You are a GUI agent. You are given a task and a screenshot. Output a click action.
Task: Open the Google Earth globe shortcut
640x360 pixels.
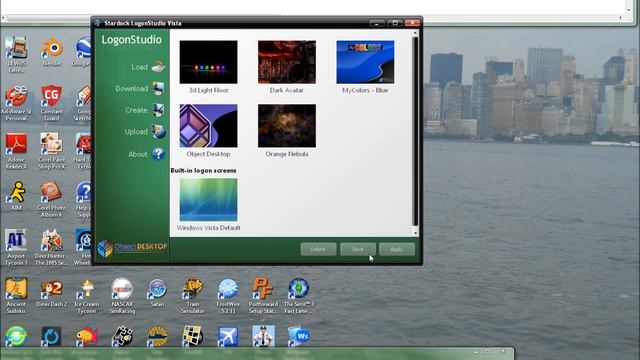[83, 51]
